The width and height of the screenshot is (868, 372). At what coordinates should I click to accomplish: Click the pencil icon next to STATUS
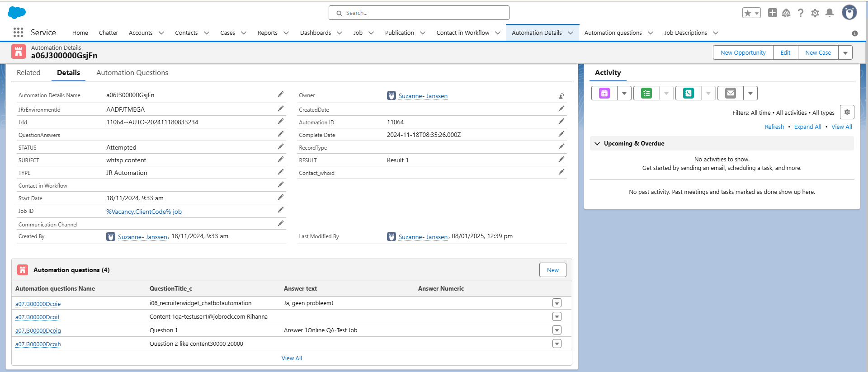pos(281,147)
